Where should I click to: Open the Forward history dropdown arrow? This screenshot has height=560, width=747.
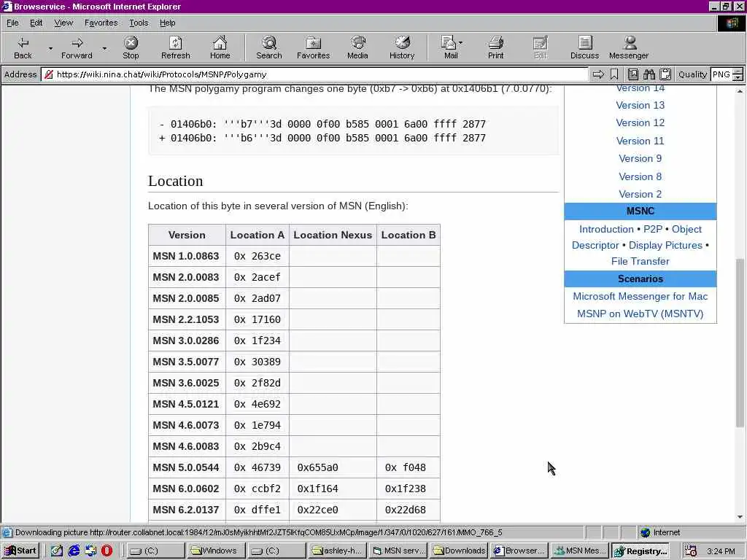click(x=104, y=49)
